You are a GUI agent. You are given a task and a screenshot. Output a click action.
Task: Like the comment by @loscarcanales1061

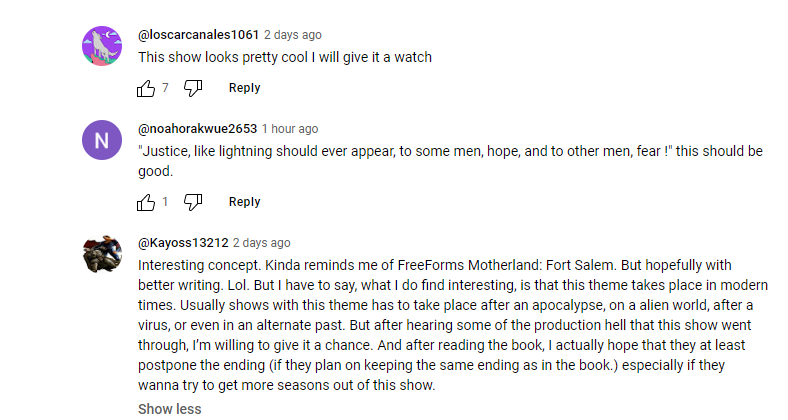pos(146,88)
